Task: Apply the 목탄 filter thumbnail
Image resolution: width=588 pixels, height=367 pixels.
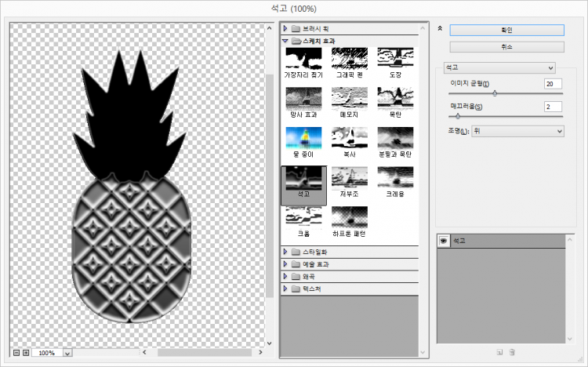Action: [x=396, y=97]
